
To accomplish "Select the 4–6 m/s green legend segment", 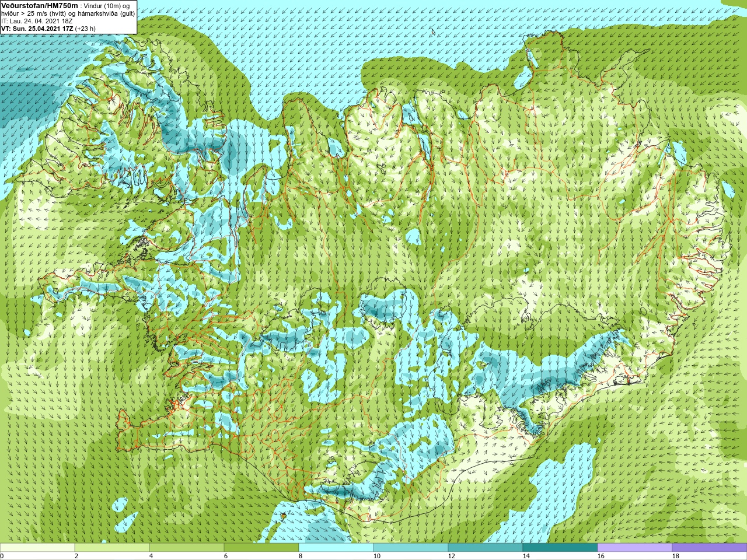I will [x=187, y=548].
